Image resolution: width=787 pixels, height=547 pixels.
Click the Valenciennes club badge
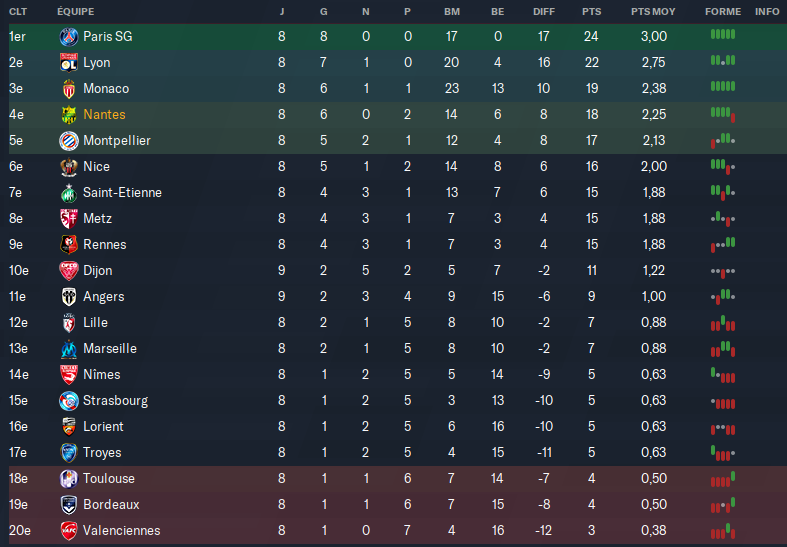69,531
